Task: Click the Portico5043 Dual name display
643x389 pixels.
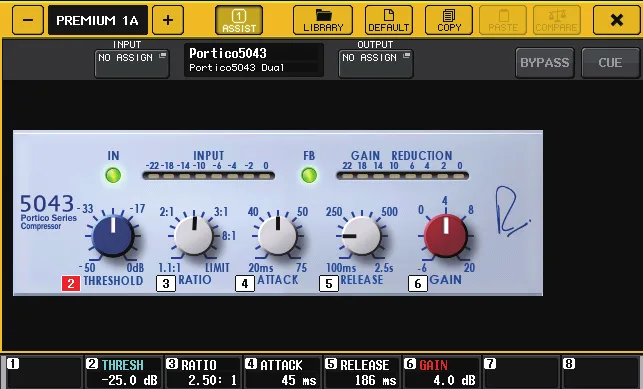Action: [x=254, y=60]
